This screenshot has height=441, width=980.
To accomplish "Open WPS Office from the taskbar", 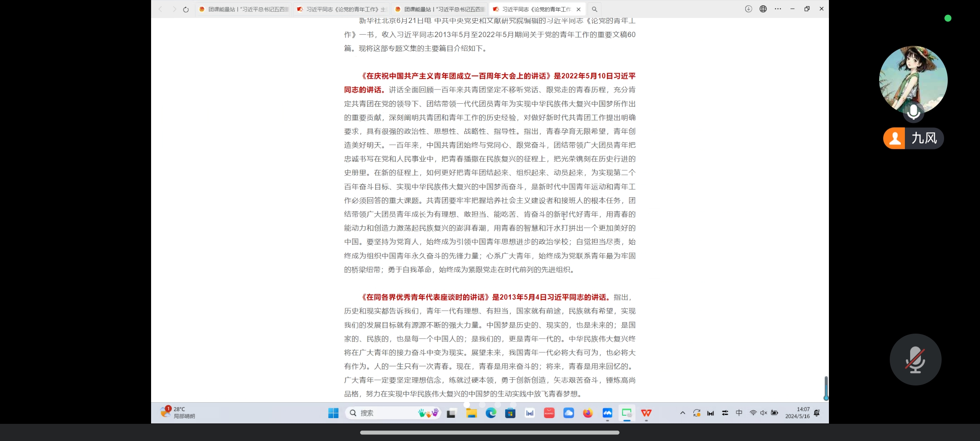I will click(646, 413).
